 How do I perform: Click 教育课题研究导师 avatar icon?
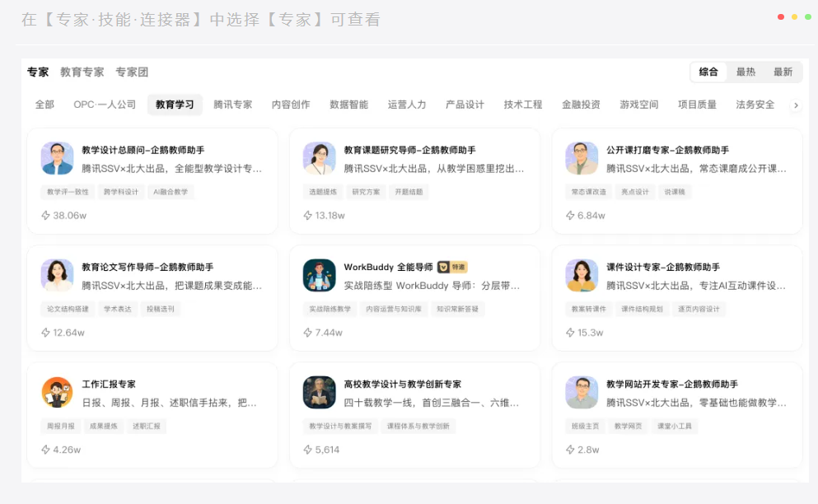coord(320,158)
